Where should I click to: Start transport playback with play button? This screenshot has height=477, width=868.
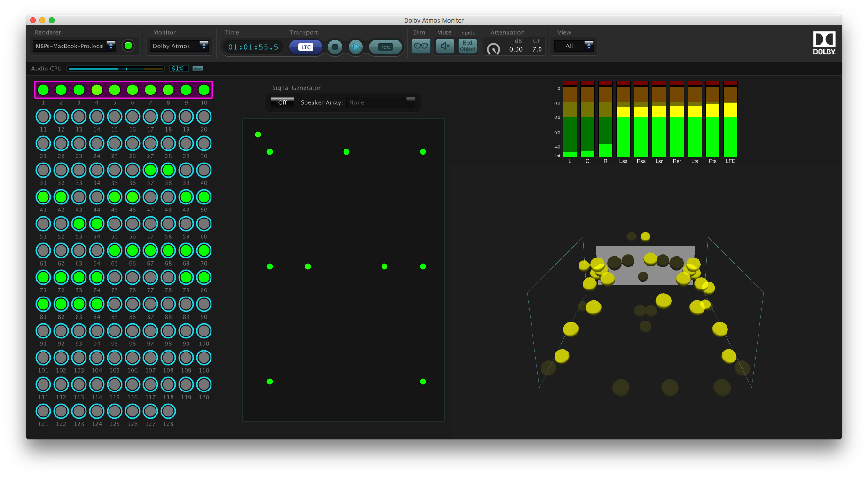(x=356, y=47)
